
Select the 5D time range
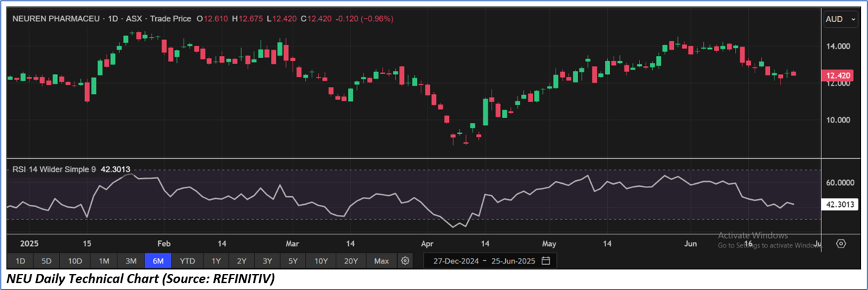pos(47,261)
